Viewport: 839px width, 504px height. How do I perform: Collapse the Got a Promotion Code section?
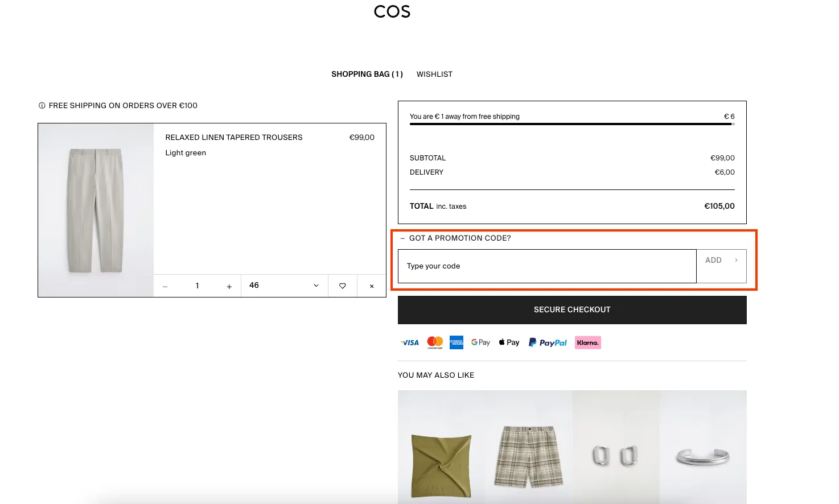[455, 238]
